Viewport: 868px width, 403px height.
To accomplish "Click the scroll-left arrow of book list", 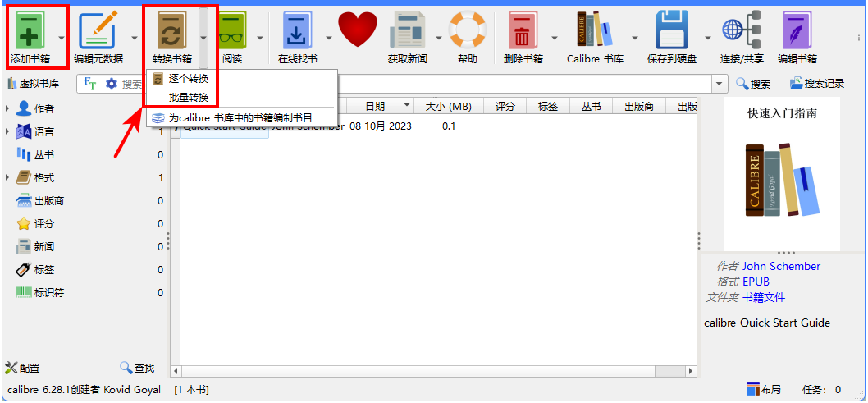I will tap(176, 370).
